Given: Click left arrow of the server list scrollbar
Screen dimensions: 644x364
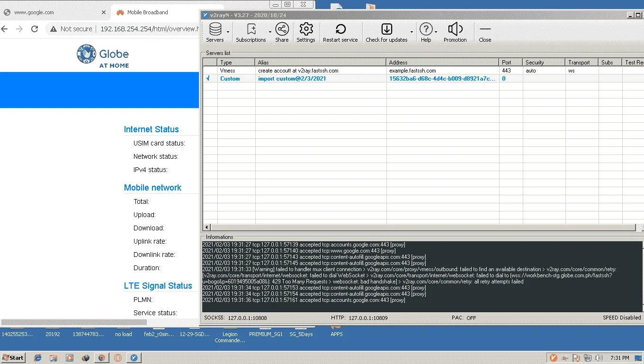Looking at the screenshot, I should tap(207, 227).
